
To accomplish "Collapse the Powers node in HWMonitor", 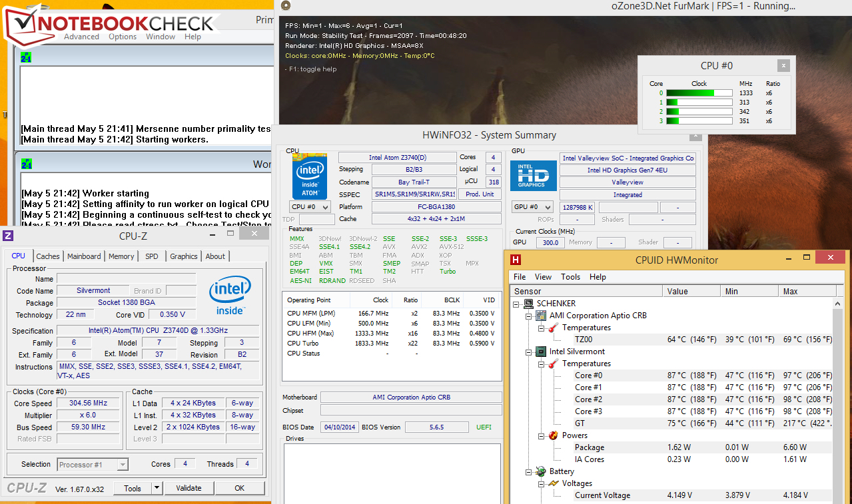I will point(540,435).
